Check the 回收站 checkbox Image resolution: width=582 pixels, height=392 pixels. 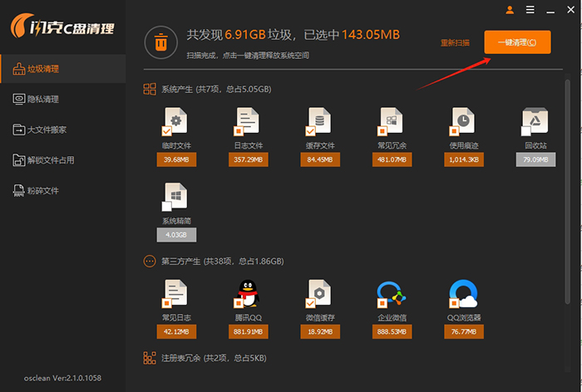click(526, 131)
